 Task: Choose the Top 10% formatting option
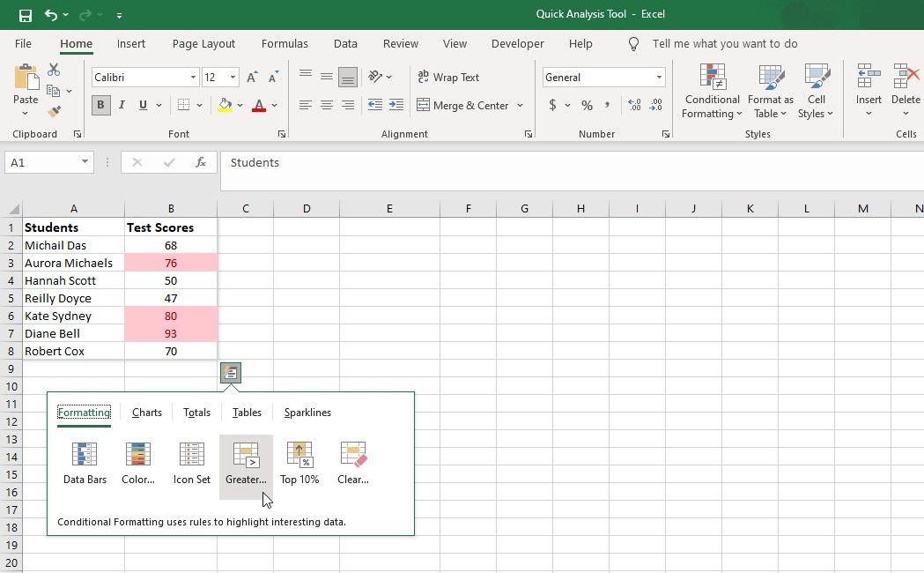(x=299, y=463)
